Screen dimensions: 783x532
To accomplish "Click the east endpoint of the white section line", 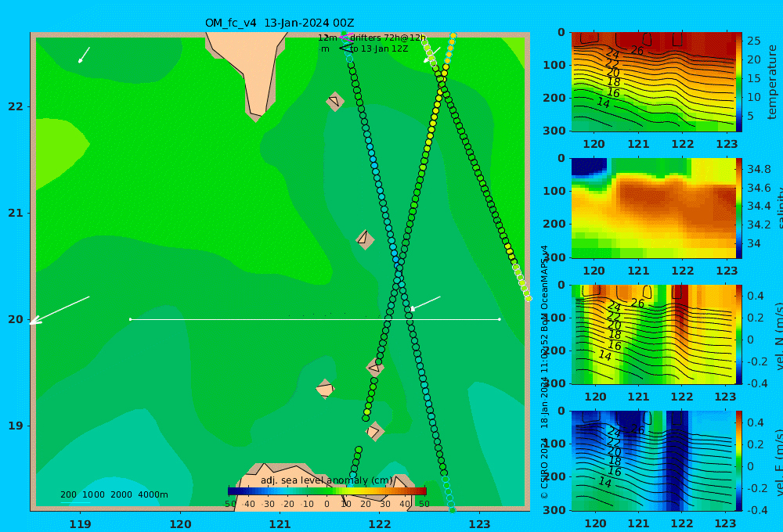I will click(x=500, y=319).
